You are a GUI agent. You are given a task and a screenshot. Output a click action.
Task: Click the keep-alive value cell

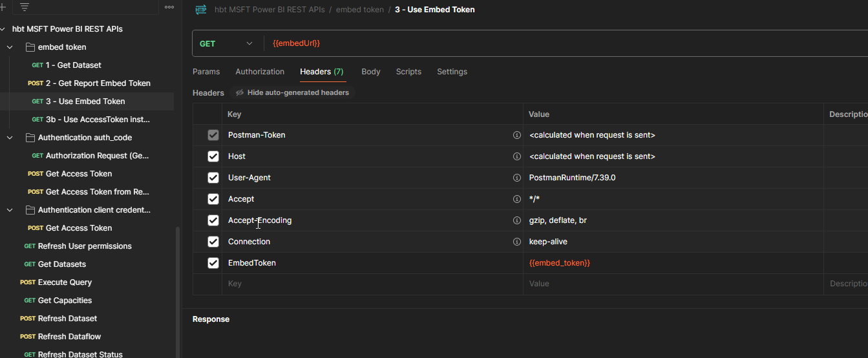673,242
